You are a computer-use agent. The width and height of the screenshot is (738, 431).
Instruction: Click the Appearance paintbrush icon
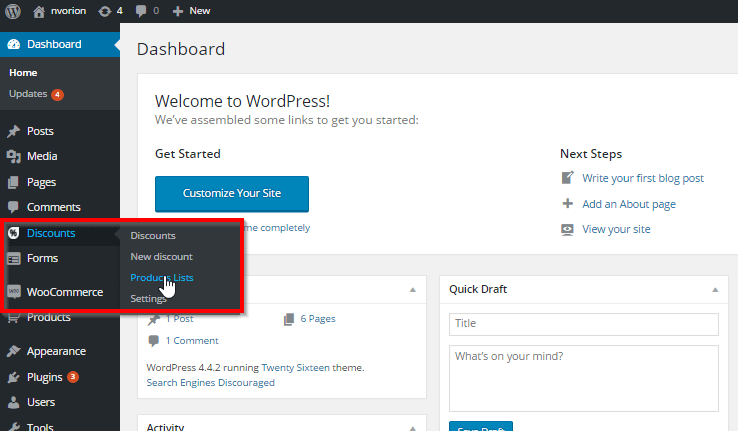pyautogui.click(x=14, y=351)
